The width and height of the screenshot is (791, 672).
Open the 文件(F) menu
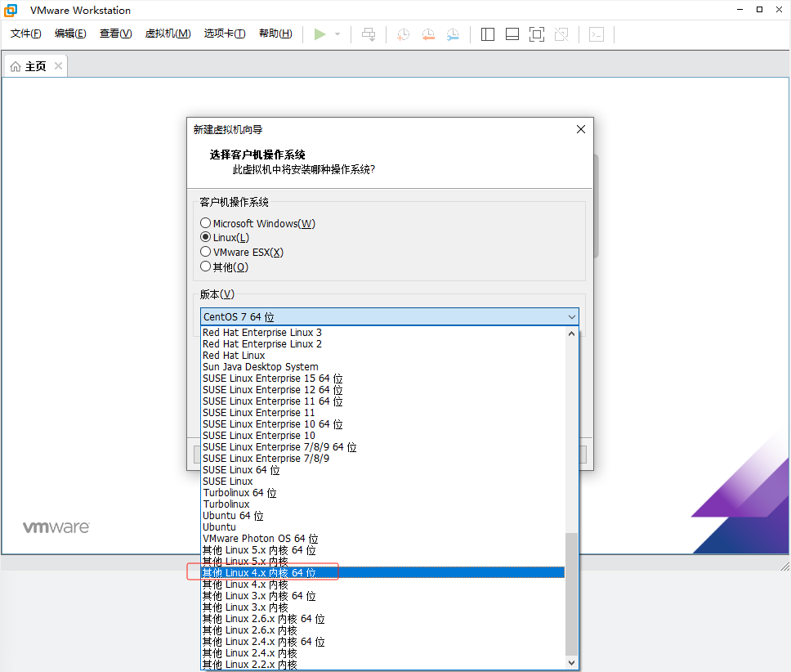click(x=25, y=34)
